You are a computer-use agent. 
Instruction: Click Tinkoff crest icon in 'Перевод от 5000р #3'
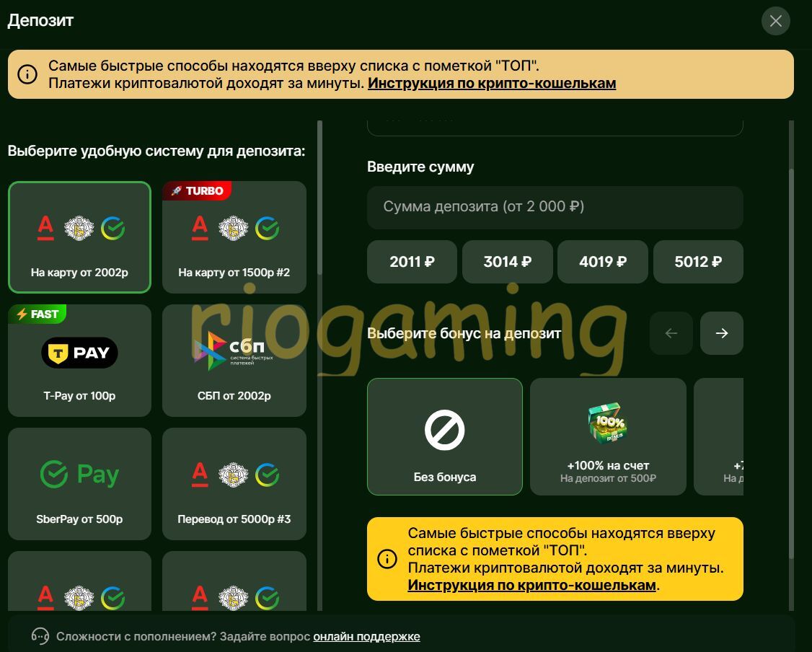coord(234,475)
